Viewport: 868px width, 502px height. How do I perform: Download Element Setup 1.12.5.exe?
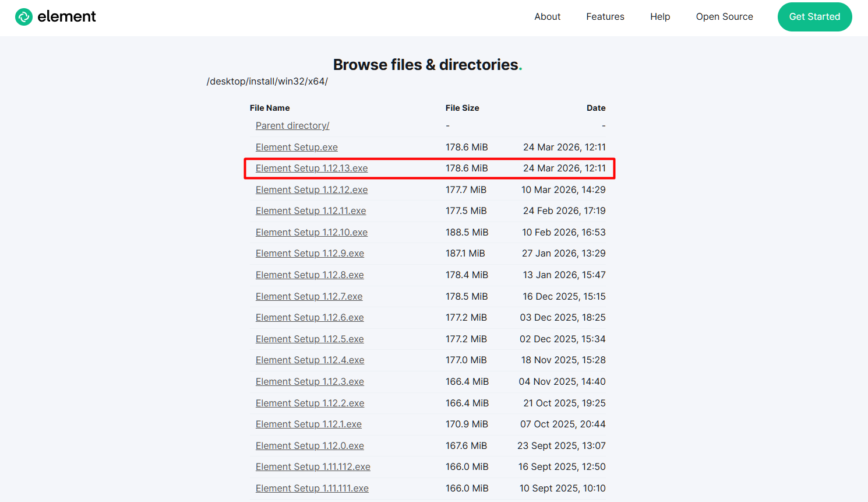click(x=310, y=339)
